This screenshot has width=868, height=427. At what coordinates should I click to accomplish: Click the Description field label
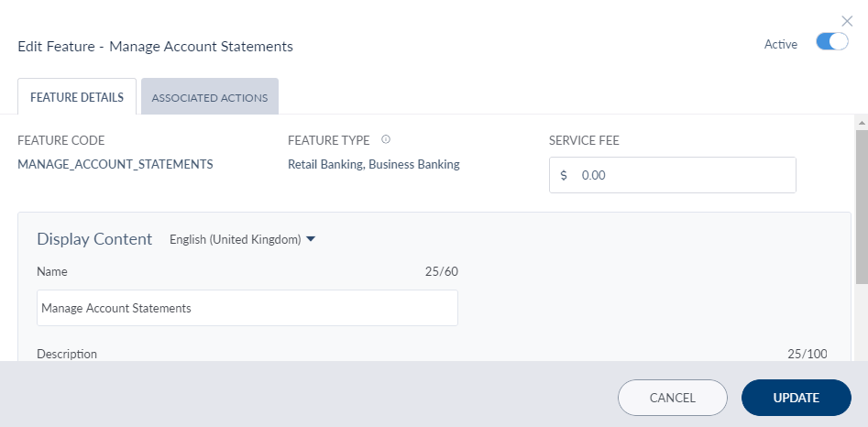67,354
